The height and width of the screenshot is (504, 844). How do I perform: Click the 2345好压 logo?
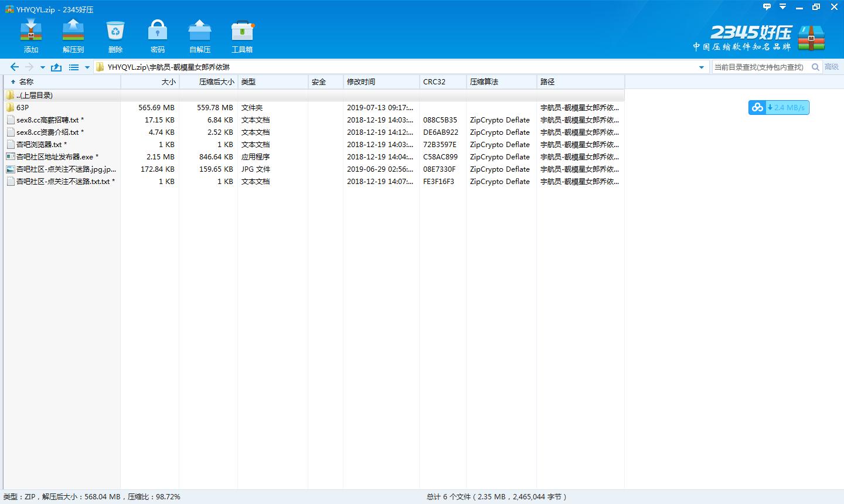click(x=760, y=38)
